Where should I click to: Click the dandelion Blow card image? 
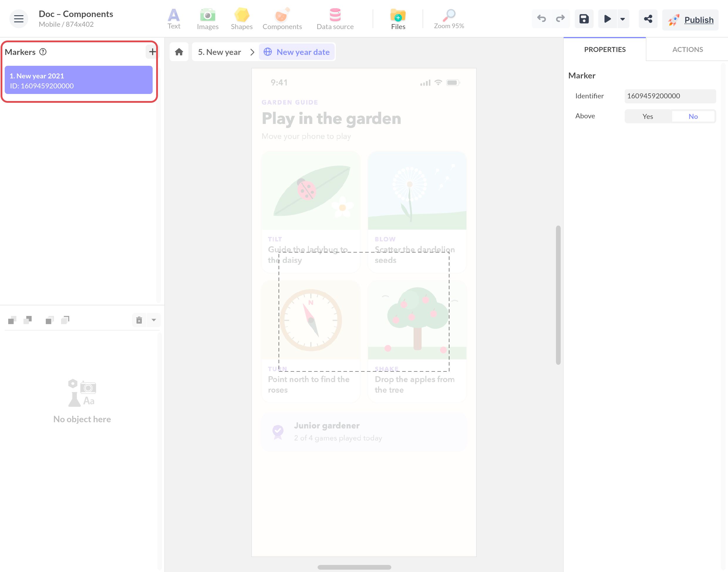(x=417, y=190)
